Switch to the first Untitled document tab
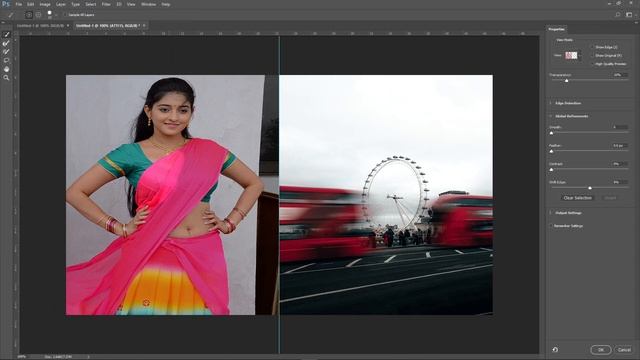This screenshot has height=360, width=640. pos(40,26)
